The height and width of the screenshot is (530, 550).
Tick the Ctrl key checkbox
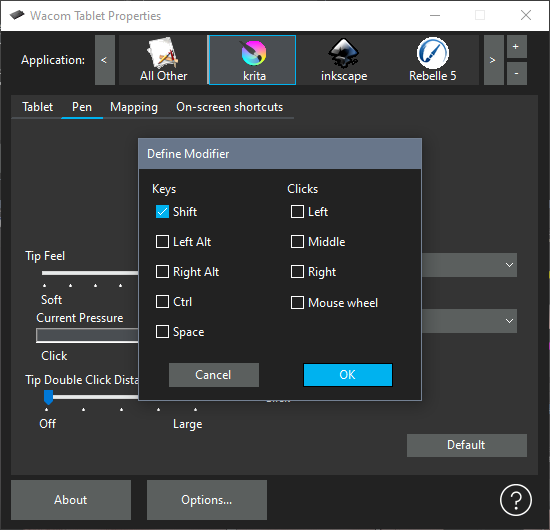pyautogui.click(x=162, y=302)
